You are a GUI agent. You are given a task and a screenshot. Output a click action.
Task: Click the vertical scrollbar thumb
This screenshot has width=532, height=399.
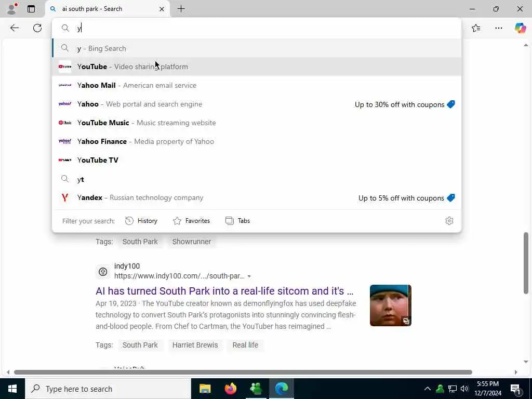click(526, 263)
